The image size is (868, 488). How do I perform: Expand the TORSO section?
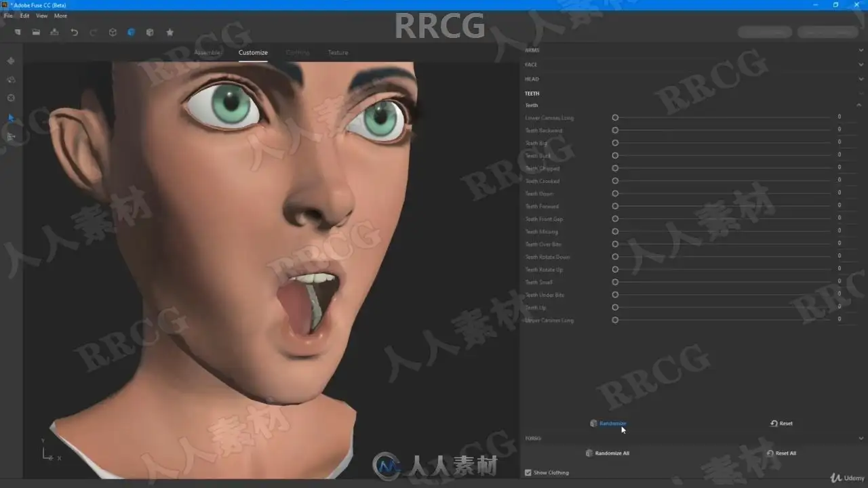point(861,439)
